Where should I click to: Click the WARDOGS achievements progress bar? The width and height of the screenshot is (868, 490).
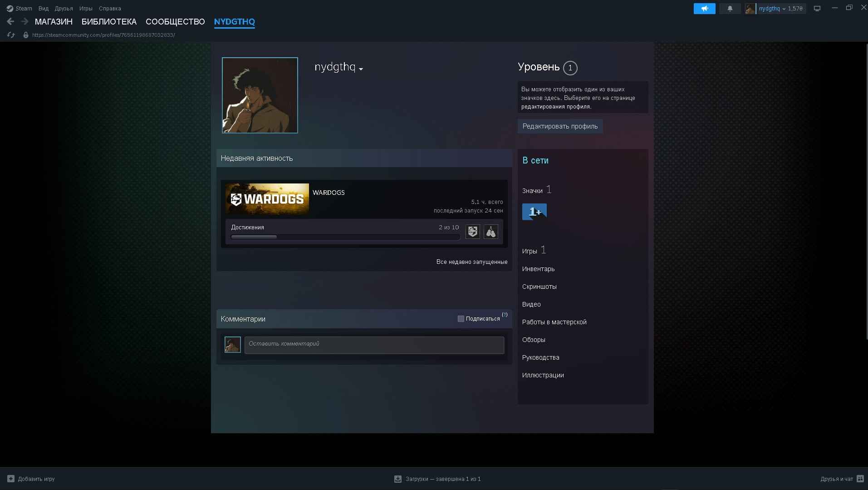point(345,237)
